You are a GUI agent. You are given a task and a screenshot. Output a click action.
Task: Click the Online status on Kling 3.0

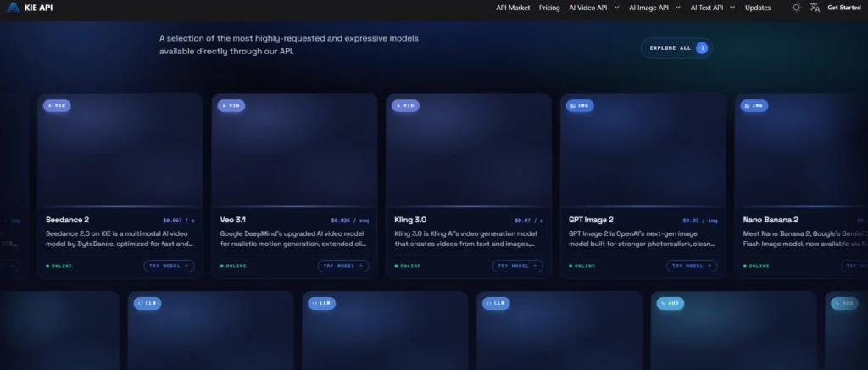coord(409,266)
